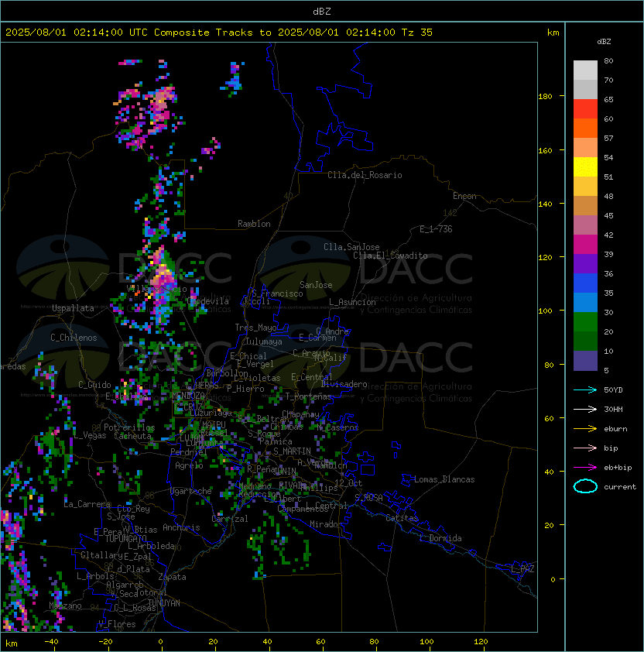Click the 'S_MARTIN' label

(x=292, y=451)
